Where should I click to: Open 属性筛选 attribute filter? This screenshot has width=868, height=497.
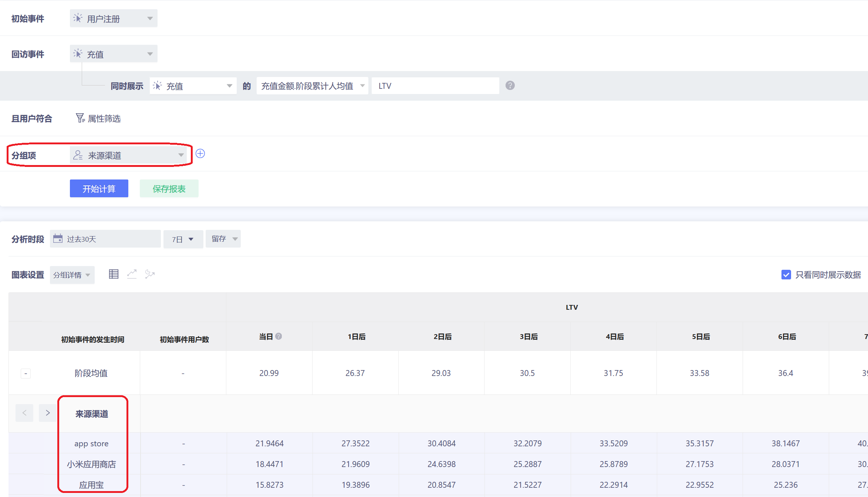point(98,118)
